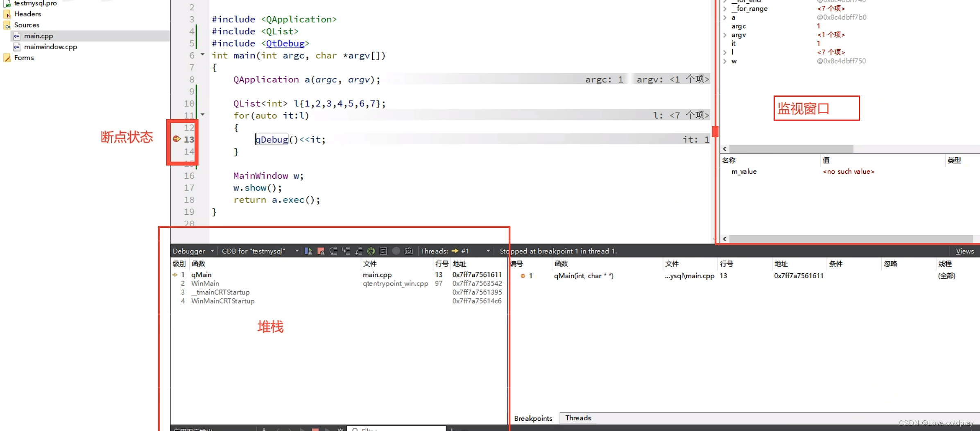Click the Continue debugging icon

(x=308, y=251)
